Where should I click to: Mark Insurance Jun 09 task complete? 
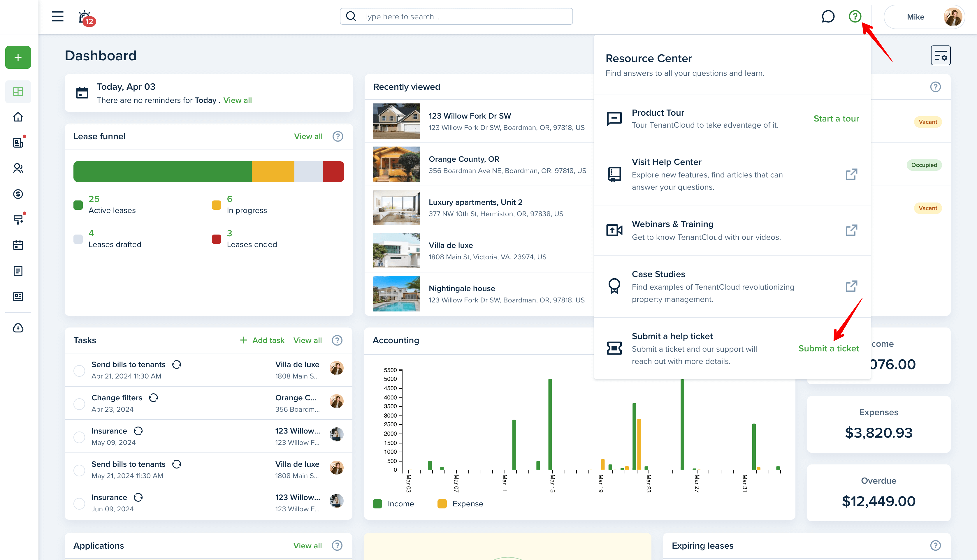coord(79,503)
